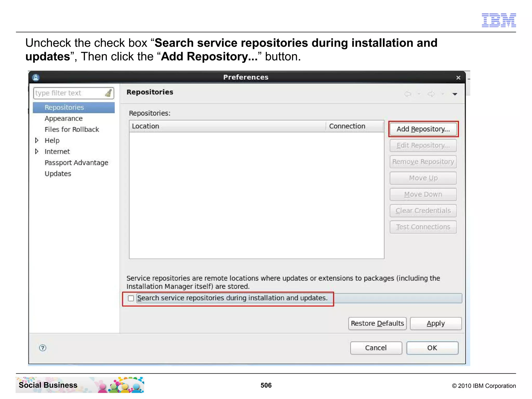Click the Cancel button
Viewport: 532px width, 399px height.
(x=376, y=348)
